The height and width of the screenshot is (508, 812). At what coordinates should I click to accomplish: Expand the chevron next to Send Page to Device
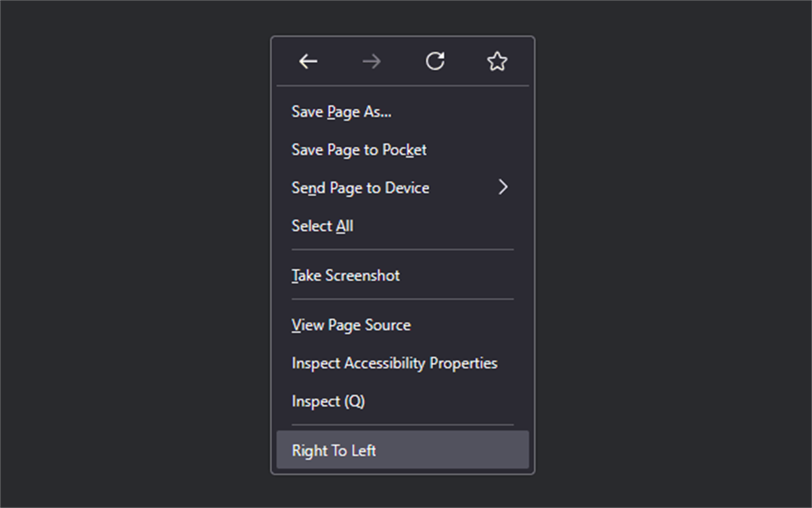pos(503,188)
